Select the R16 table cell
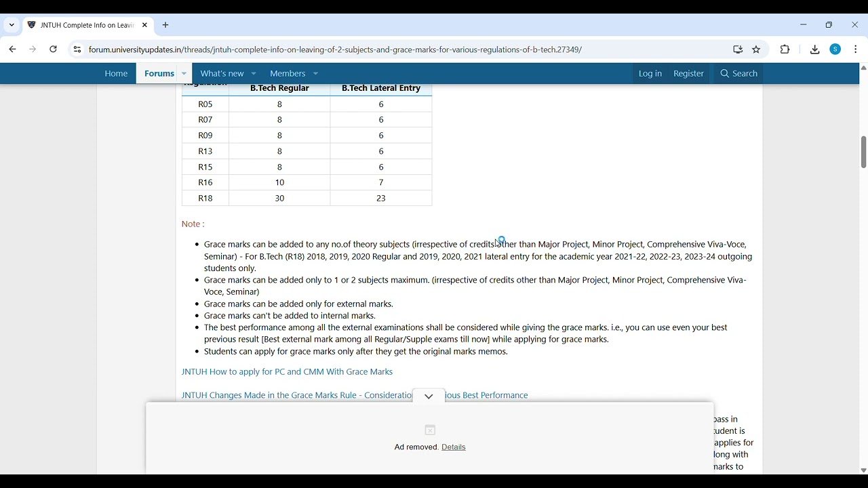Screen dimensions: 868x488 (205, 182)
